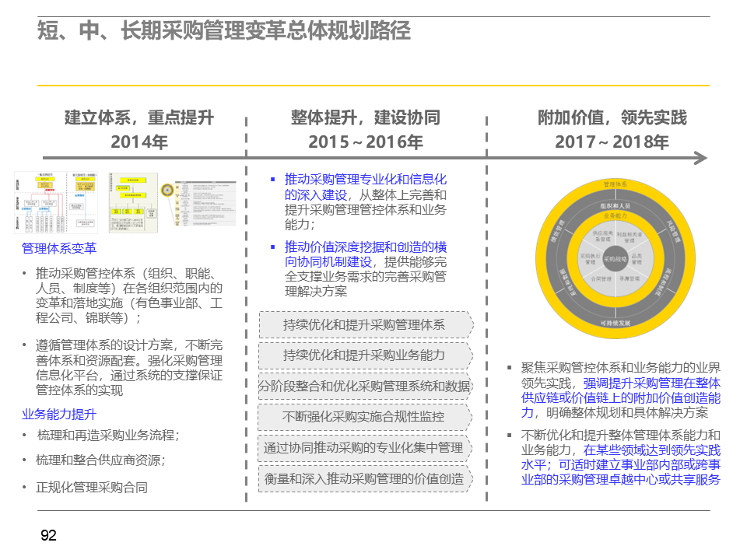The width and height of the screenshot is (747, 560).
Task: Select the heading 建立体系，重点提升
Action: (x=139, y=117)
